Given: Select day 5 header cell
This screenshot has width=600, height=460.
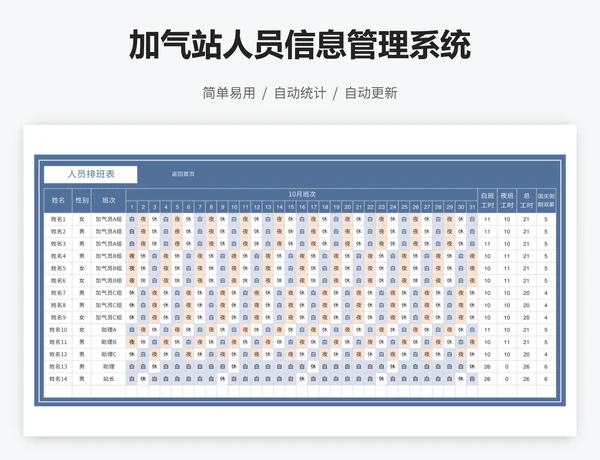Looking at the screenshot, I should [177, 207].
